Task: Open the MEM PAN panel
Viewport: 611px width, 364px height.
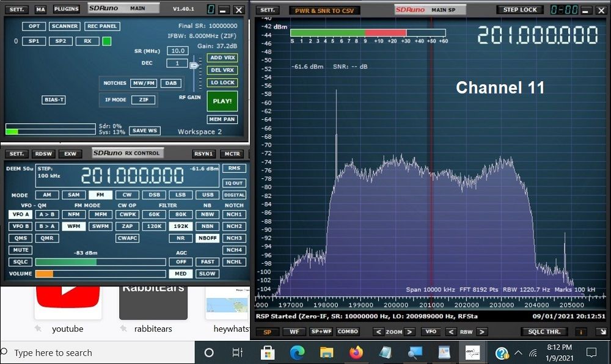Action: [x=222, y=119]
